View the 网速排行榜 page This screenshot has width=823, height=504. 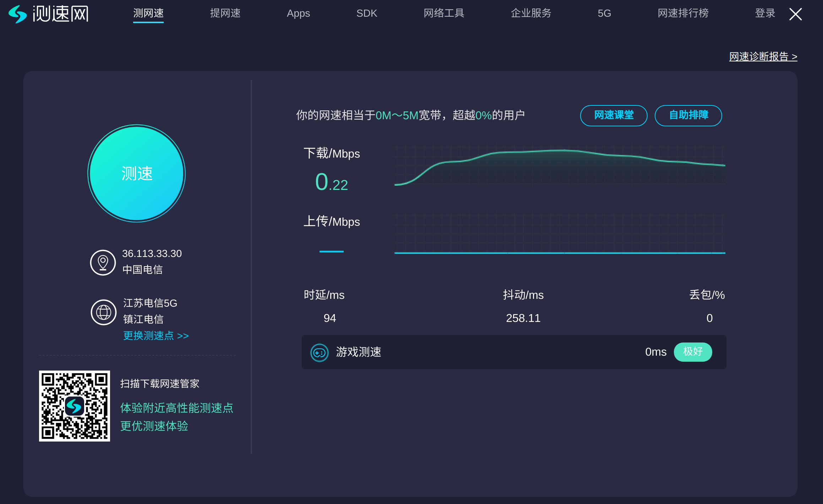point(683,13)
